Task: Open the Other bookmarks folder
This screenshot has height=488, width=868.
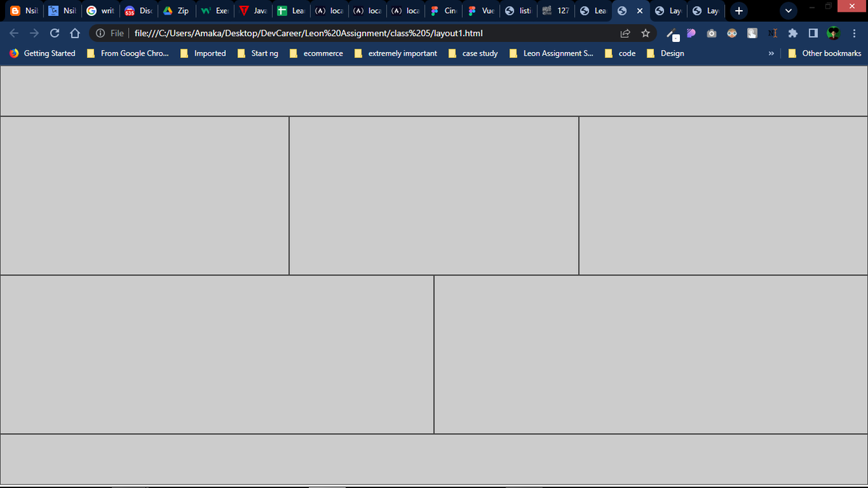Action: click(825, 53)
